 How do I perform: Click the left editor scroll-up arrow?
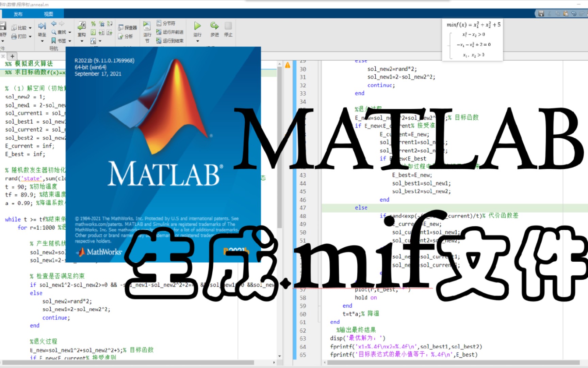tap(279, 64)
